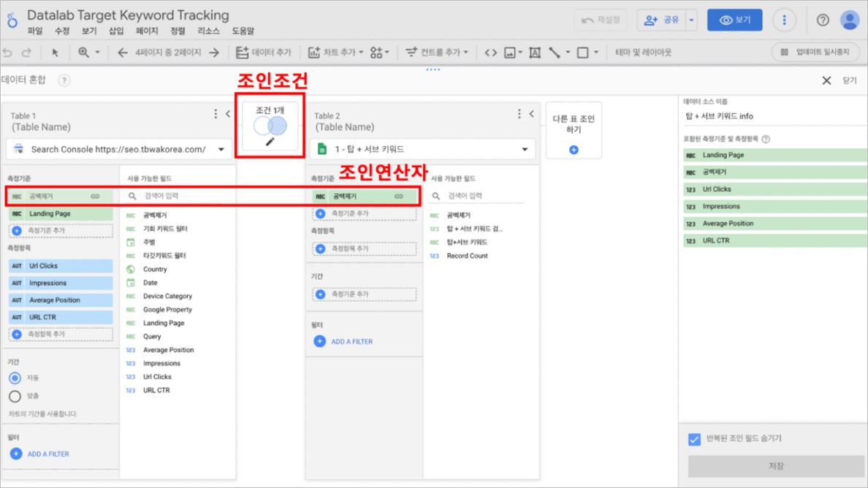Add another table to join plus icon
Viewport: 868px width, 488px height.
574,150
